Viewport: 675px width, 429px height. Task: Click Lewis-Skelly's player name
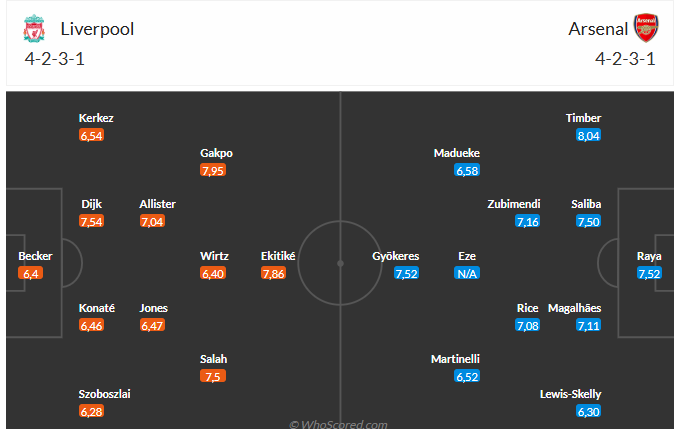tap(570, 393)
